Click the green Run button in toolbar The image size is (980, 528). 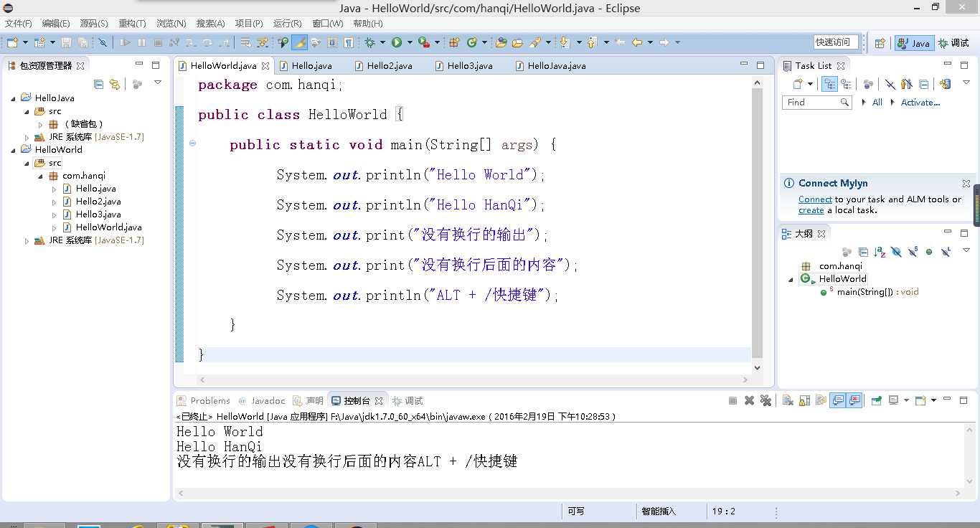[397, 42]
